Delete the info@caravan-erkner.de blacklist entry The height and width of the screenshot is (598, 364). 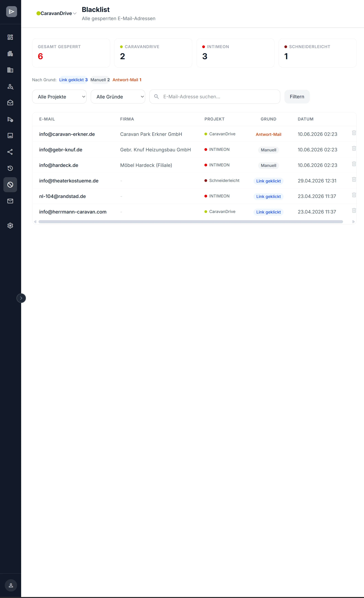click(354, 133)
